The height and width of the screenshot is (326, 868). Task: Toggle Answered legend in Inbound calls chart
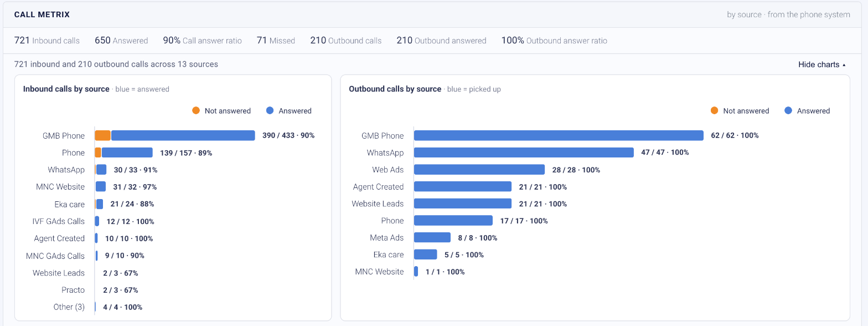click(x=289, y=111)
